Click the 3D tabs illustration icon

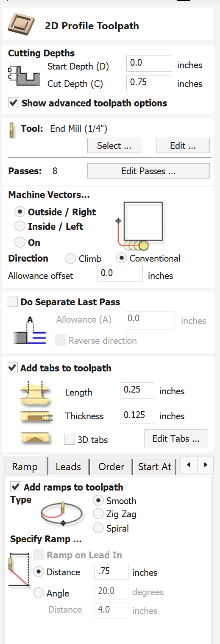coord(36,438)
